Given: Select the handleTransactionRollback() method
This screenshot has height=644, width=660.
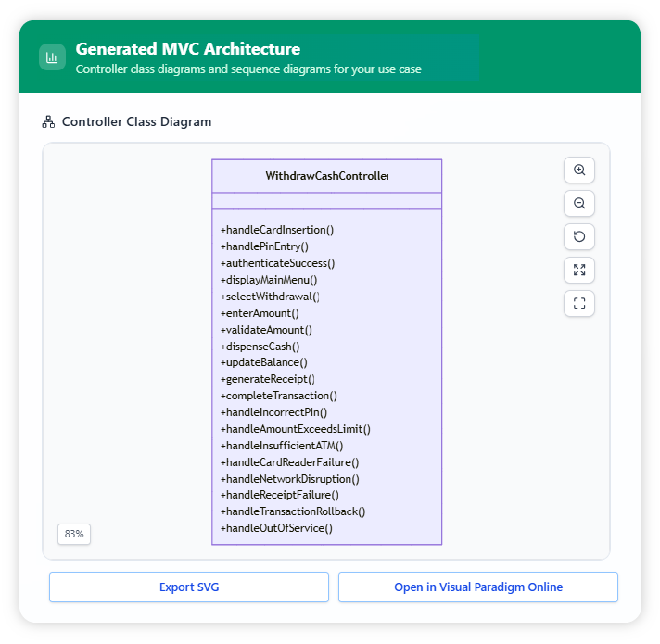Looking at the screenshot, I should 292,511.
